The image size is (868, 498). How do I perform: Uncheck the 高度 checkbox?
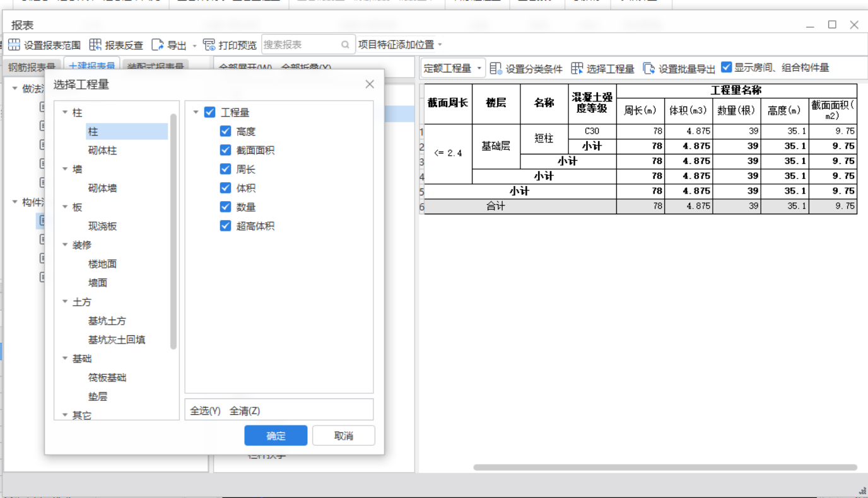[x=225, y=131]
